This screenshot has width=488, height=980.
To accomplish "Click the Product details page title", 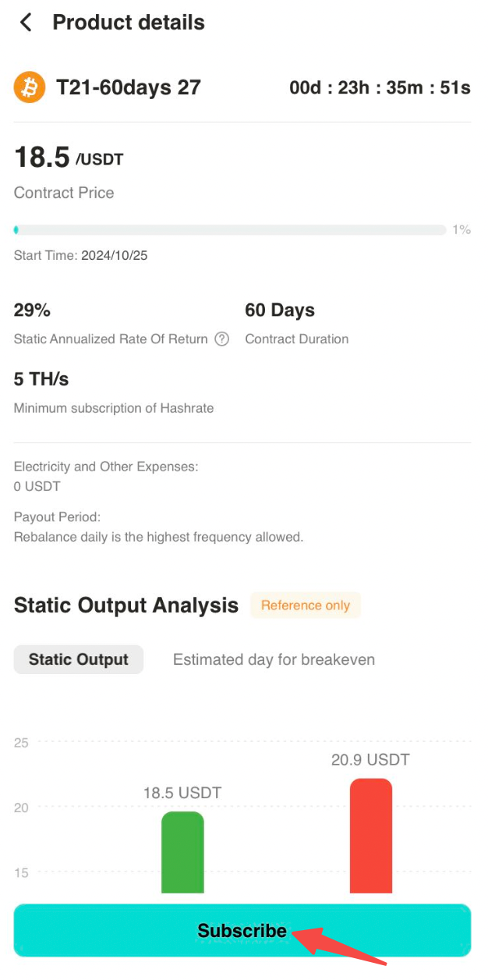I will pyautogui.click(x=129, y=23).
